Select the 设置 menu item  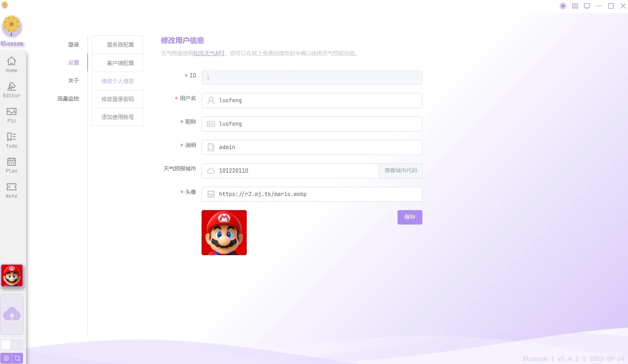[x=74, y=63]
